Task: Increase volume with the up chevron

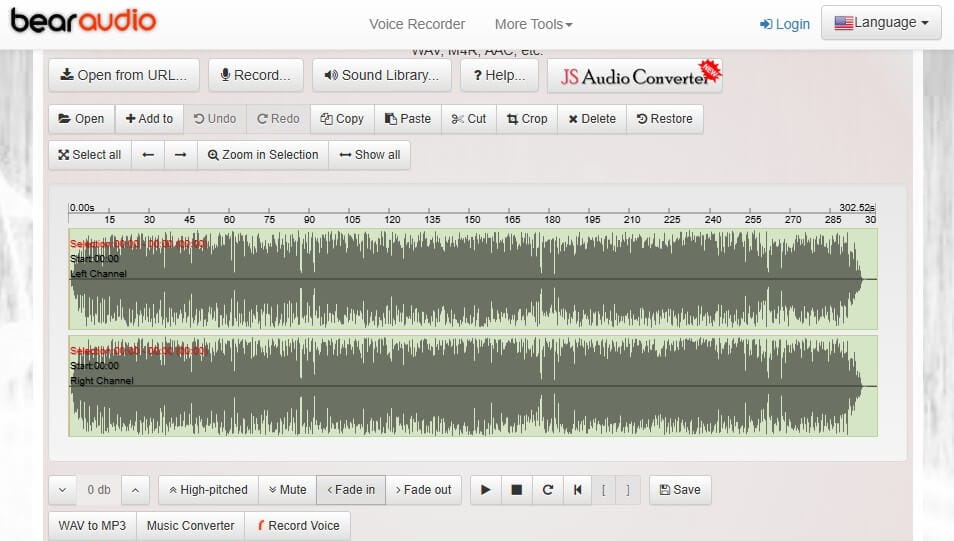Action: click(135, 490)
